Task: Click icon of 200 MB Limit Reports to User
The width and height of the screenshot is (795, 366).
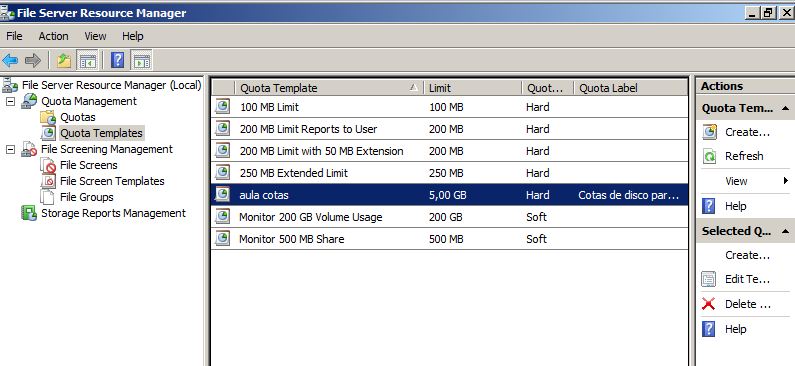Action: click(222, 129)
